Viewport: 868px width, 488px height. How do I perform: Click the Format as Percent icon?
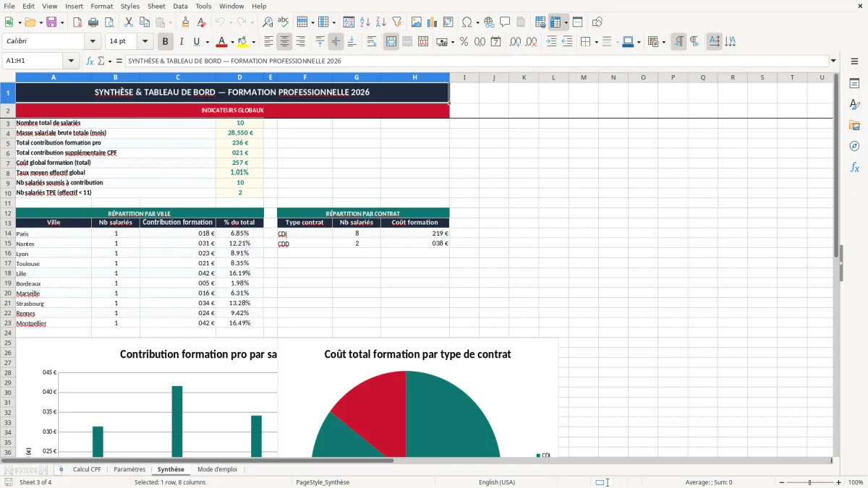tap(464, 42)
